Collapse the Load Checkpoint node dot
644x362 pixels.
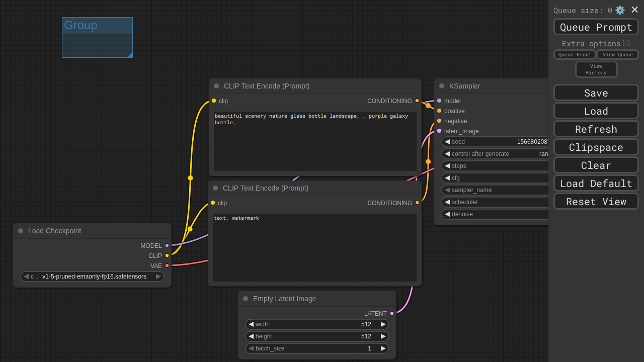(x=21, y=231)
